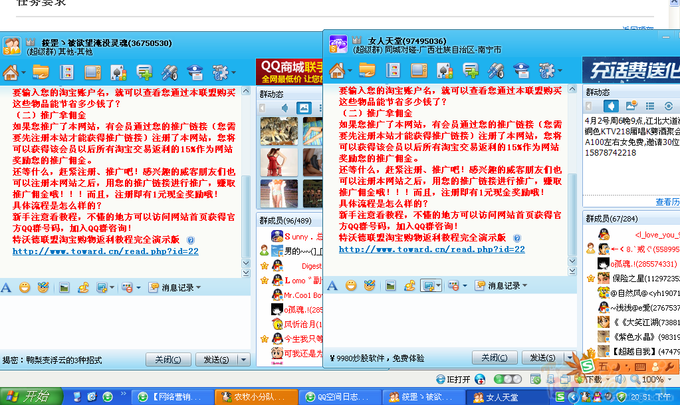The width and height of the screenshot is (680, 405).
Task: Open the group album icon in 女人天堂 toolbar
Action: (419, 70)
